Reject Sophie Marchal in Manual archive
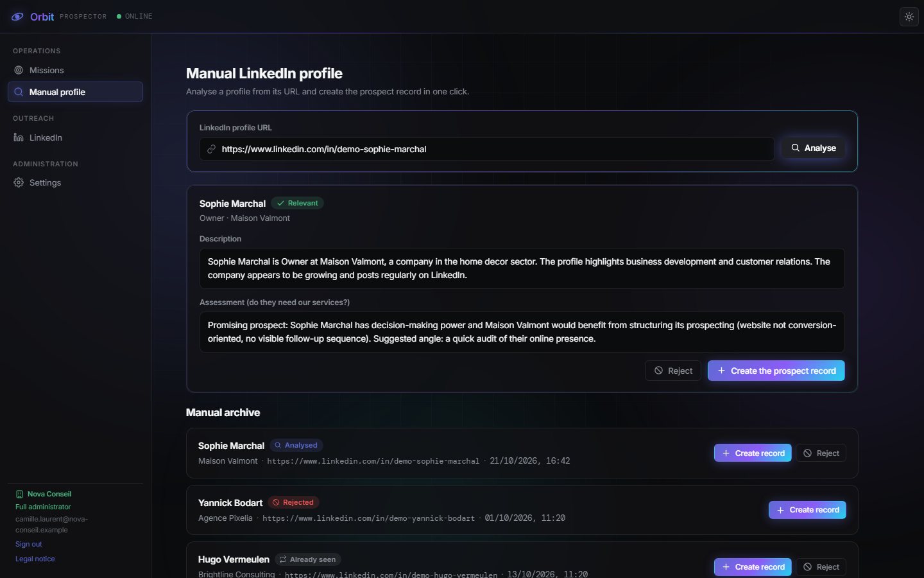924x578 pixels. coord(821,453)
